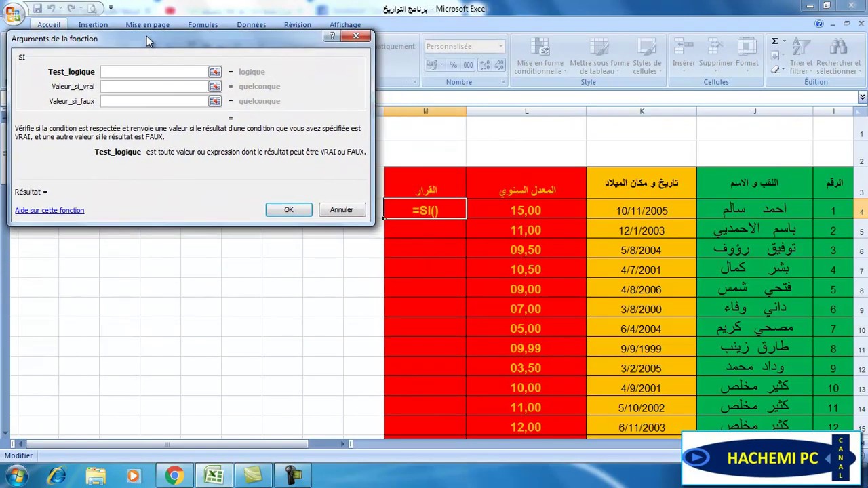Open Mise en forme conditionnelle menu
Viewport: 868px width, 488px height.
[540, 56]
